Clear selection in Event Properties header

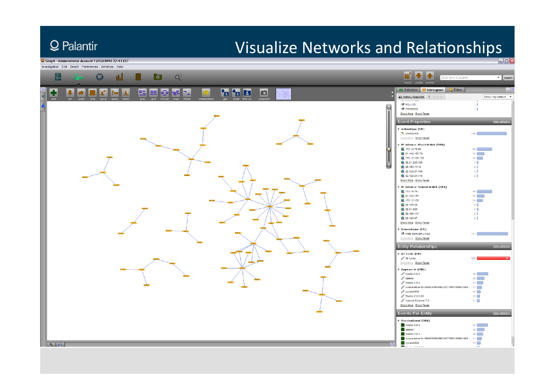(x=502, y=122)
